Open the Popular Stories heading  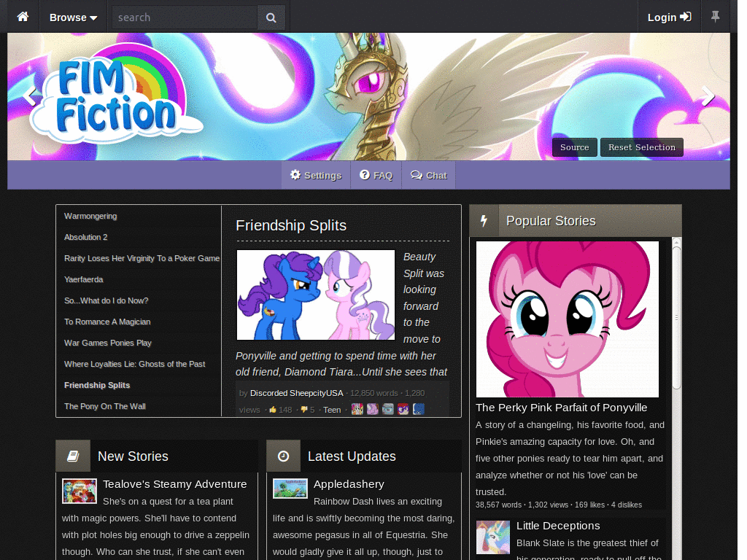coord(551,221)
